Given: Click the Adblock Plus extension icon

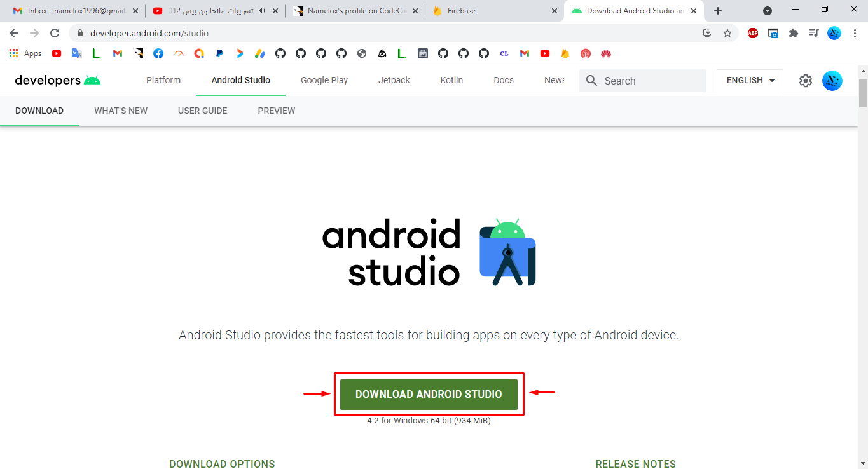Looking at the screenshot, I should pyautogui.click(x=753, y=33).
